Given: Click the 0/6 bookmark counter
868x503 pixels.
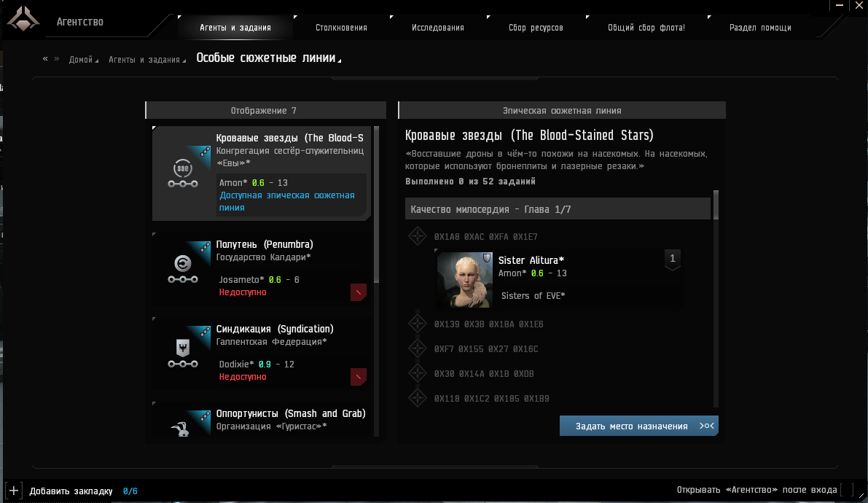Looking at the screenshot, I should tap(130, 491).
